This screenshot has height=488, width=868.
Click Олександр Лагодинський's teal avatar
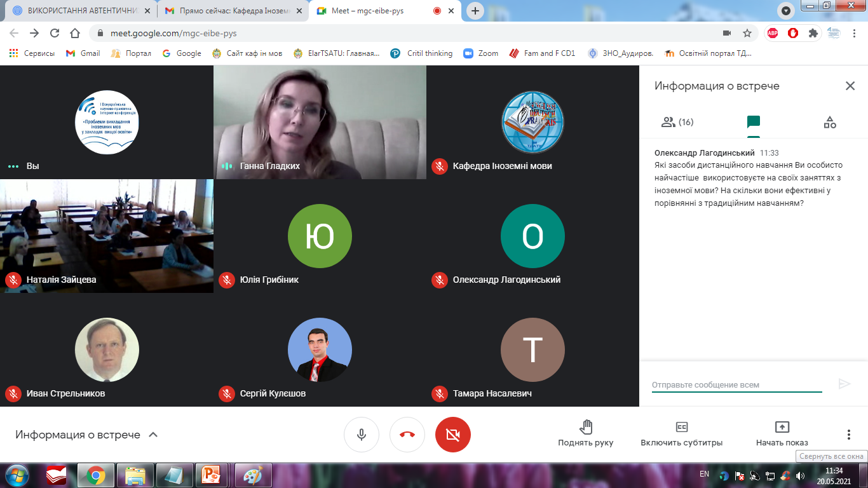point(532,236)
